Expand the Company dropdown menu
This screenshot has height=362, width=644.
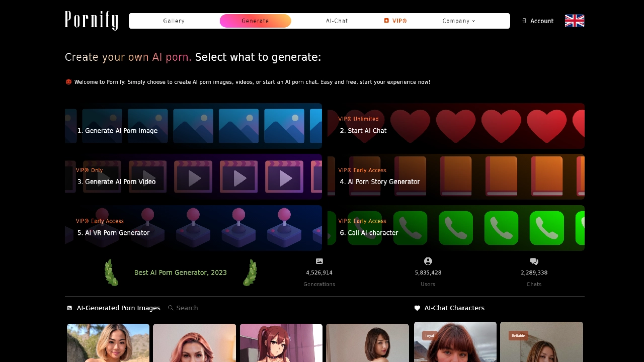point(458,21)
